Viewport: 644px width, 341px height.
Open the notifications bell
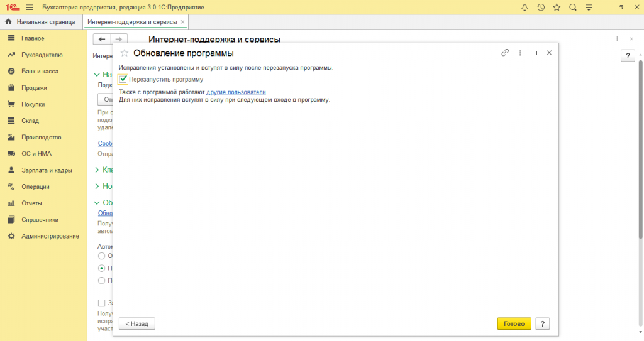[525, 8]
